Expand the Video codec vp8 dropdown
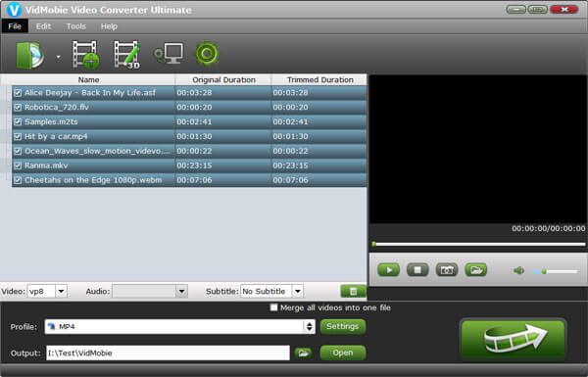Image resolution: width=588 pixels, height=377 pixels. click(61, 291)
